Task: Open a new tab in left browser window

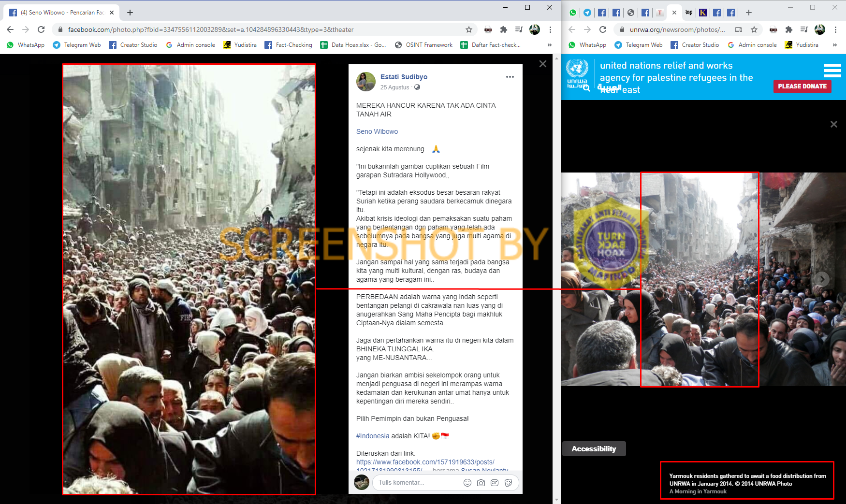Action: pos(130,13)
